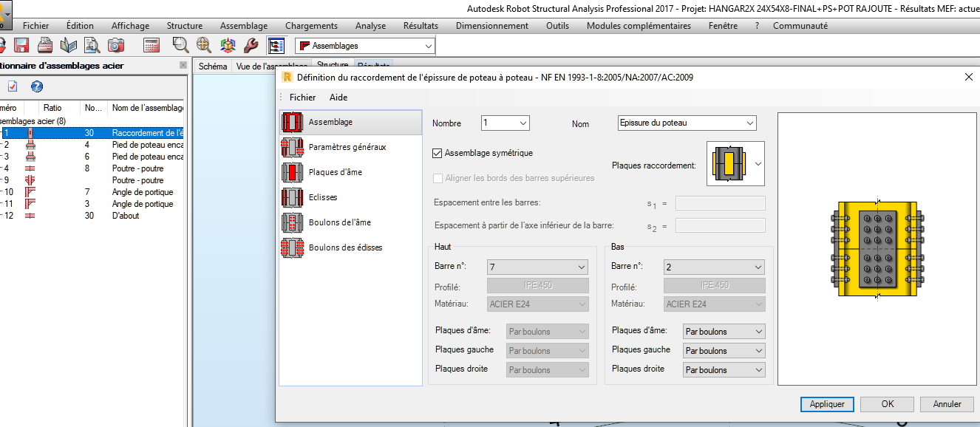Click the camera screen capture icon
This screenshot has width=980, height=427.
(x=116, y=45)
